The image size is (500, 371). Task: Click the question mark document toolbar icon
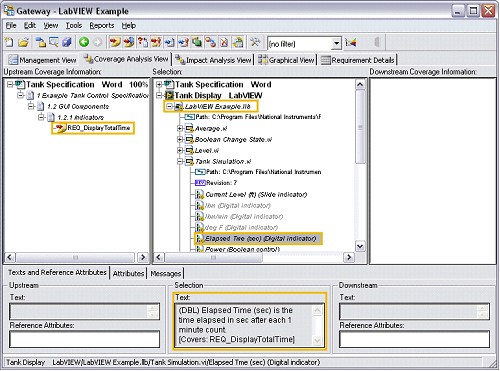click(143, 42)
